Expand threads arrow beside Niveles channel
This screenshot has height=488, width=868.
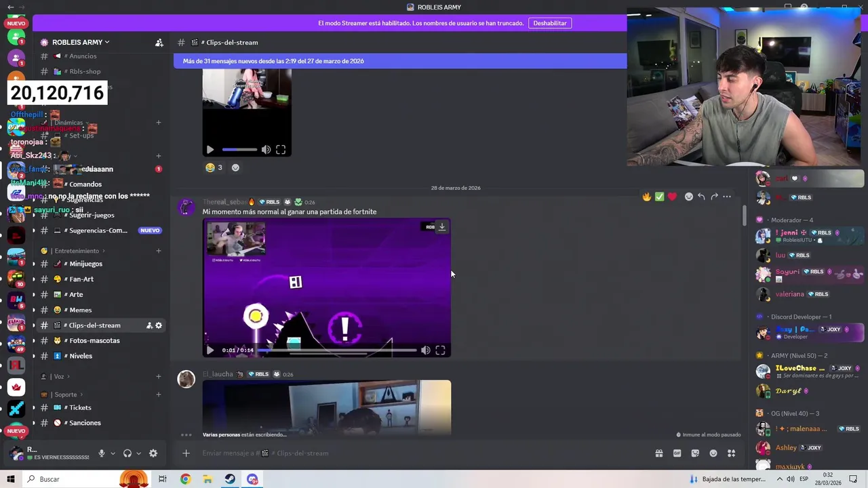pyautogui.click(x=33, y=356)
